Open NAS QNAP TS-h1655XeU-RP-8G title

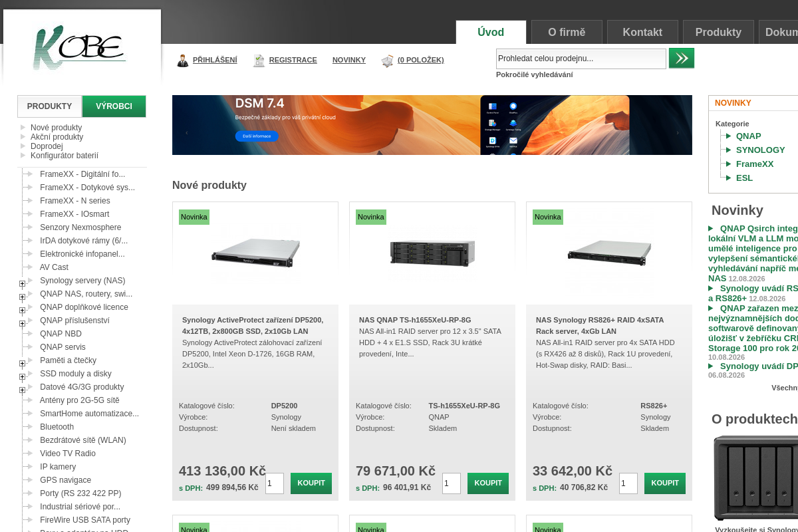415,320
